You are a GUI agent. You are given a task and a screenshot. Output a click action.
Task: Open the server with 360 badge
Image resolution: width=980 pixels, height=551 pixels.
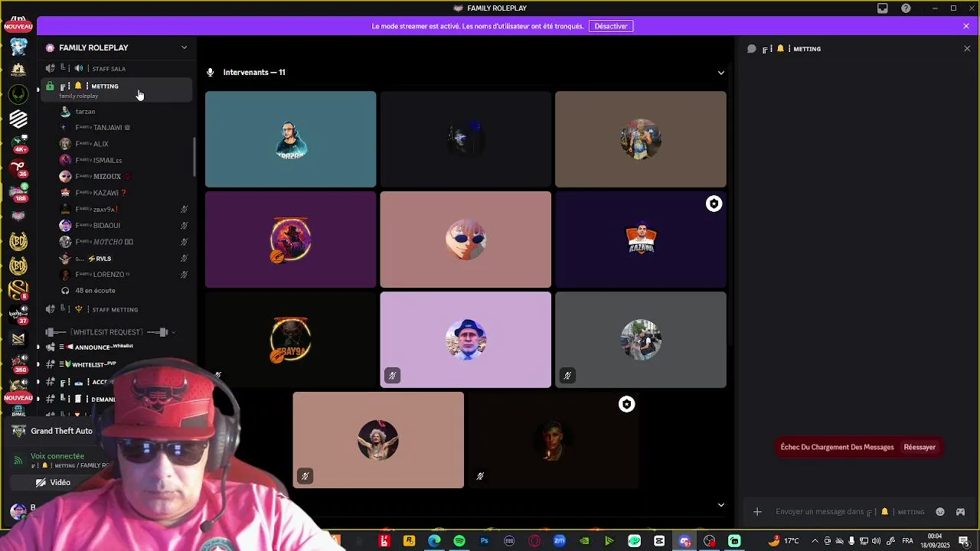coord(18,364)
